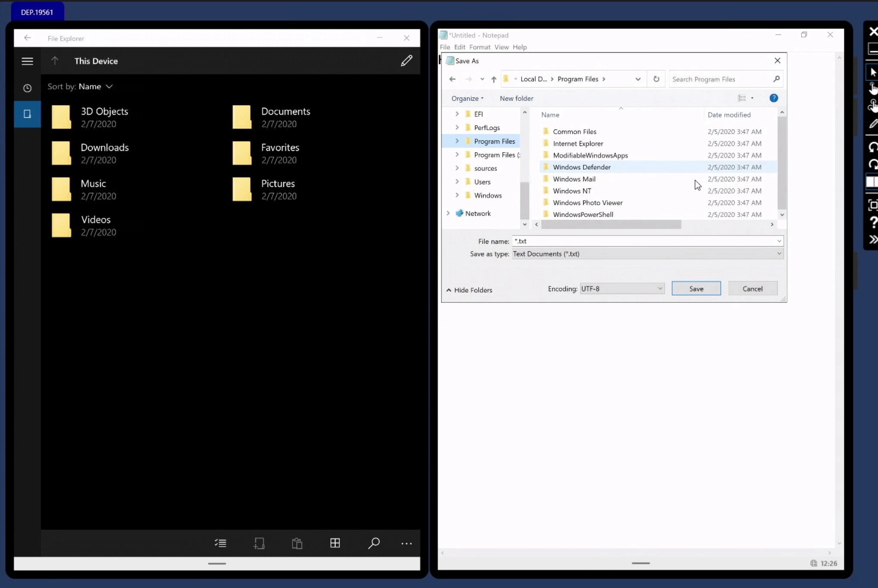
Task: Sort by Date modified column header
Action: click(729, 115)
